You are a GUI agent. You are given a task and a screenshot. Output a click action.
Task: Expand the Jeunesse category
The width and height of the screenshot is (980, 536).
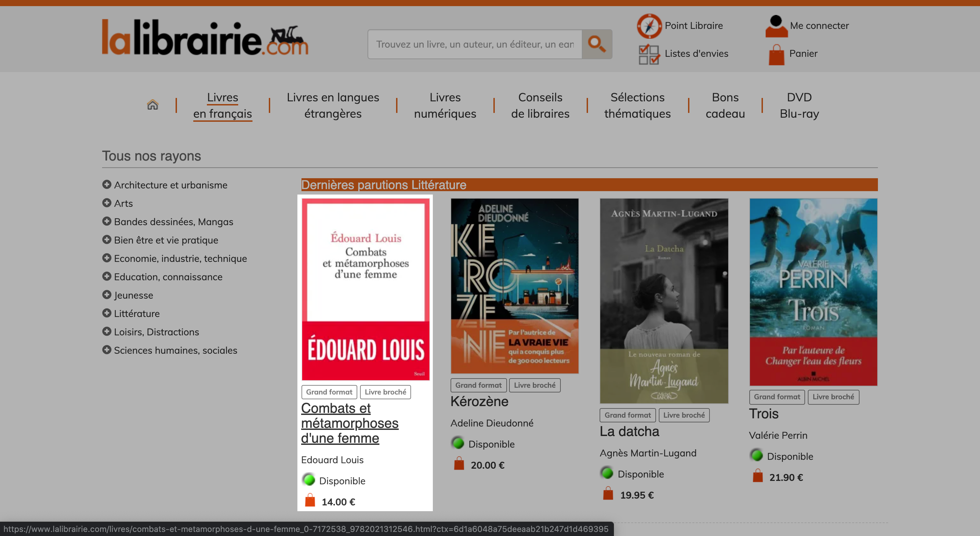(107, 294)
